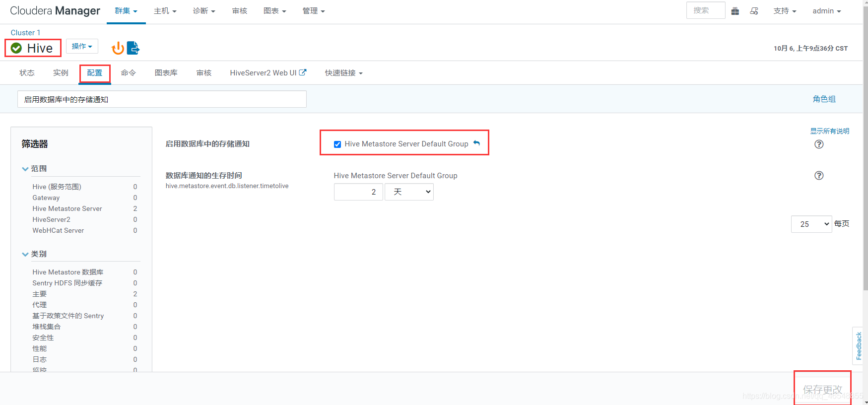This screenshot has width=868, height=405.
Task: Click the blue deploy client configuration icon
Action: click(x=133, y=48)
